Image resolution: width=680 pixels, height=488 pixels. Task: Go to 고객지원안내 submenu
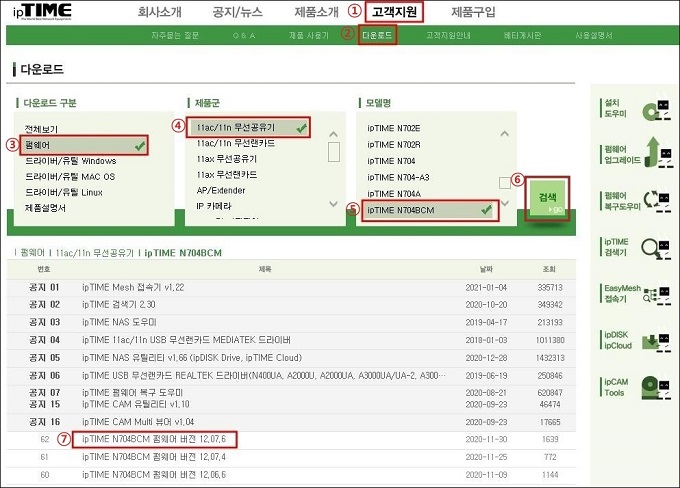[448, 36]
